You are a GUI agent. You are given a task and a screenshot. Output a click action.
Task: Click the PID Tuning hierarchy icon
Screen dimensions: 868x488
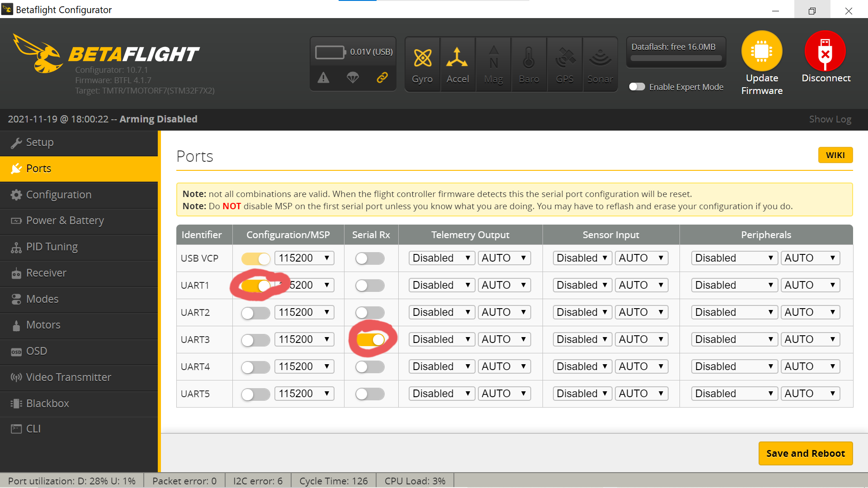[x=16, y=247]
